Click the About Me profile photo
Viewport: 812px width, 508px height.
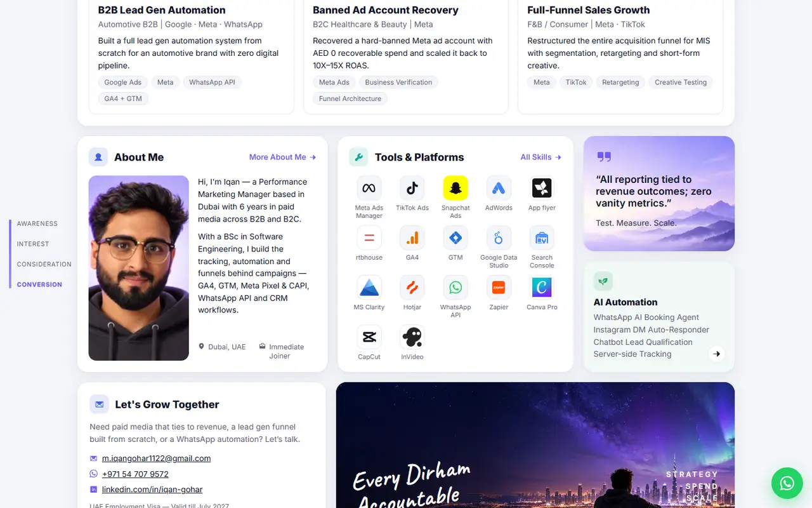pyautogui.click(x=139, y=268)
